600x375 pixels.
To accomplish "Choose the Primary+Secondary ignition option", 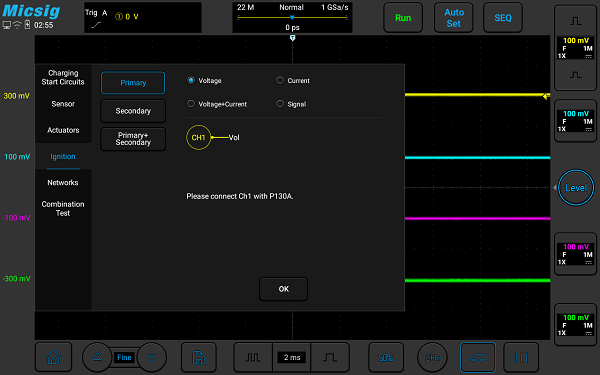I will tap(133, 139).
